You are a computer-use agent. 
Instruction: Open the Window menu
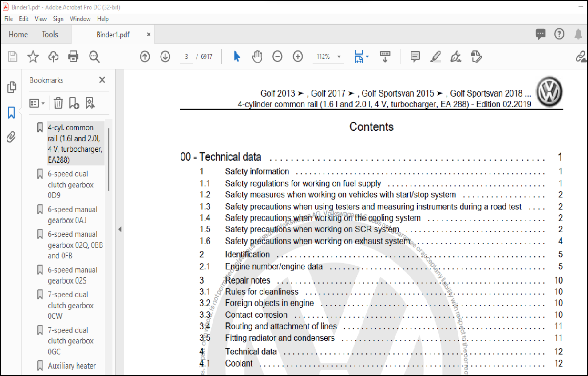pyautogui.click(x=80, y=19)
